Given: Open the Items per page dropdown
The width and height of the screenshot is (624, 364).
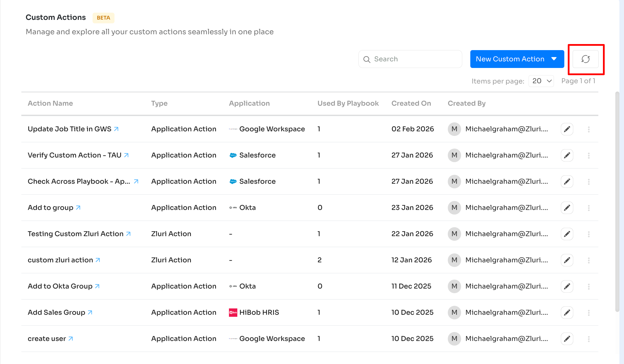Looking at the screenshot, I should click(x=541, y=81).
